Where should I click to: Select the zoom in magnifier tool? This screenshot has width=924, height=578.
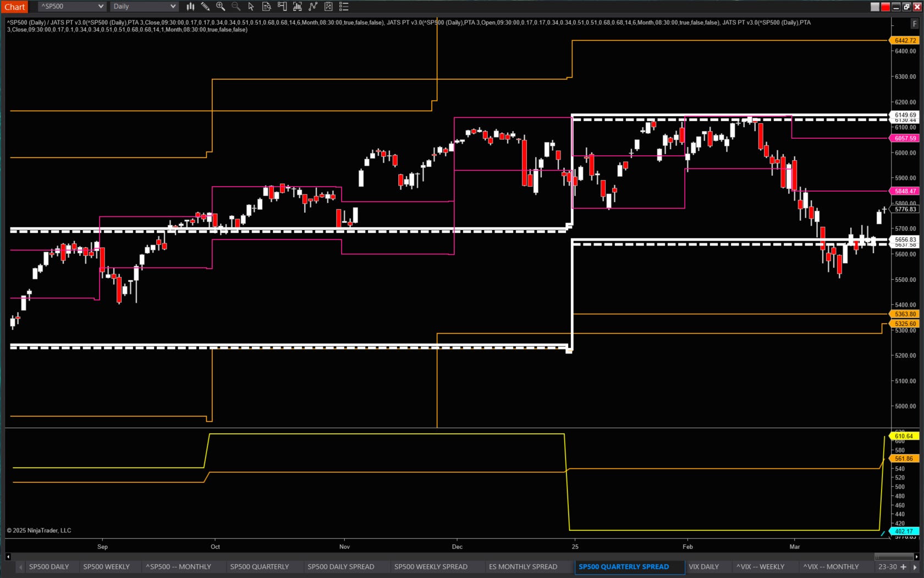point(221,6)
